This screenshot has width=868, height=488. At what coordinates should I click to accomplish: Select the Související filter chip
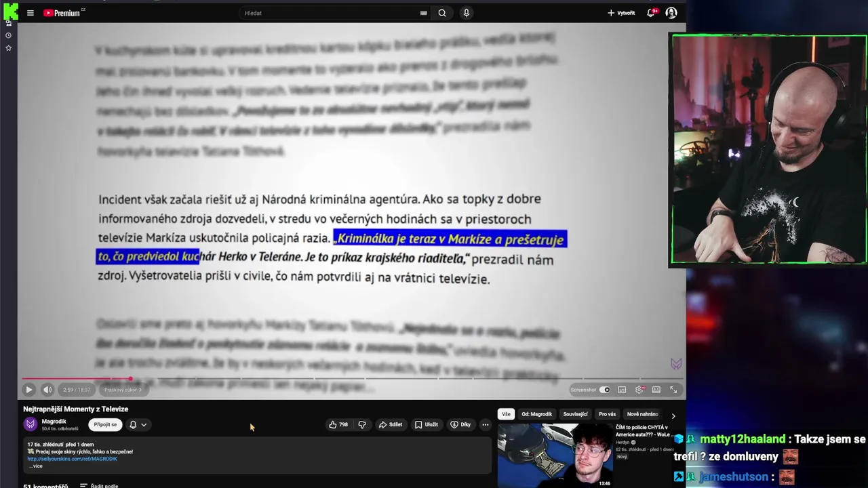point(575,414)
